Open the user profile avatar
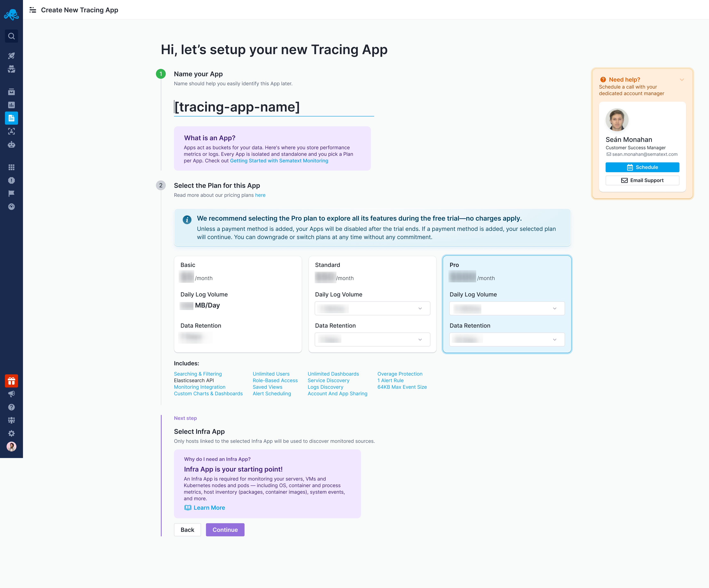The height and width of the screenshot is (588, 709). pyautogui.click(x=11, y=447)
